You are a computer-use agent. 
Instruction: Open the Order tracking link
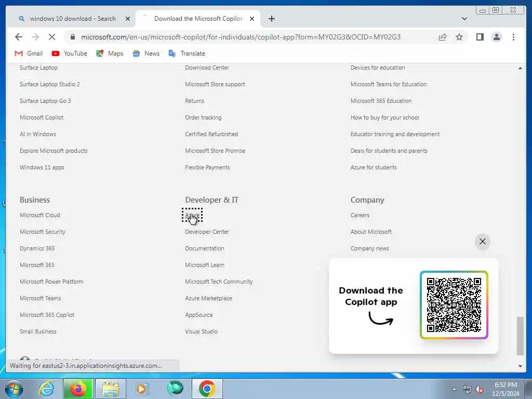pyautogui.click(x=203, y=117)
